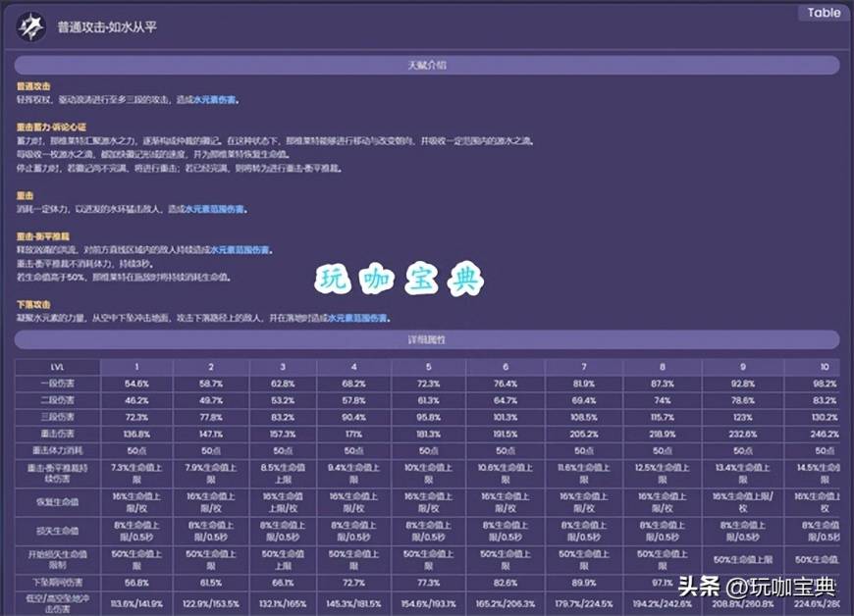Select level 10 column header
Image resolution: width=854 pixels, height=616 pixels.
click(823, 366)
